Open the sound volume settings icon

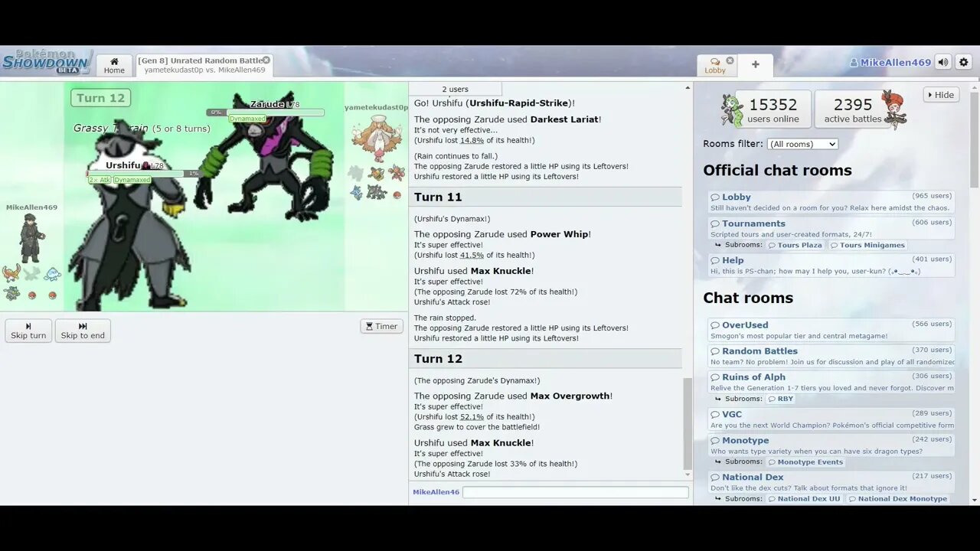(x=943, y=63)
